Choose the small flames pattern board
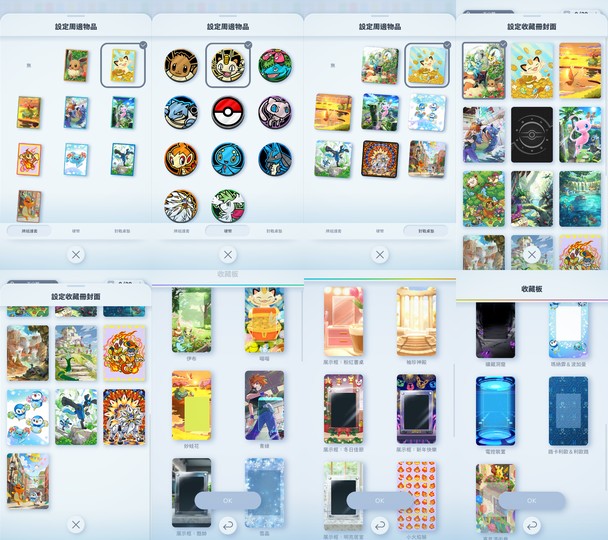This screenshot has height=540, width=608. 416,496
